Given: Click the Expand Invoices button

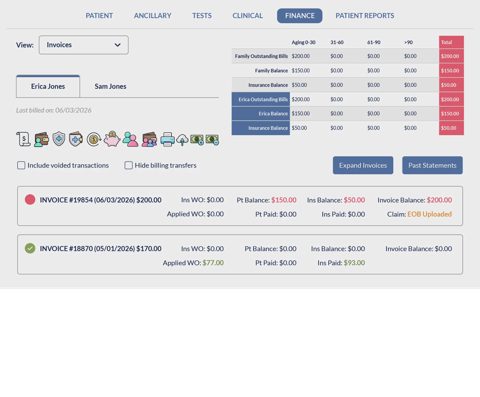Looking at the screenshot, I should [x=363, y=165].
